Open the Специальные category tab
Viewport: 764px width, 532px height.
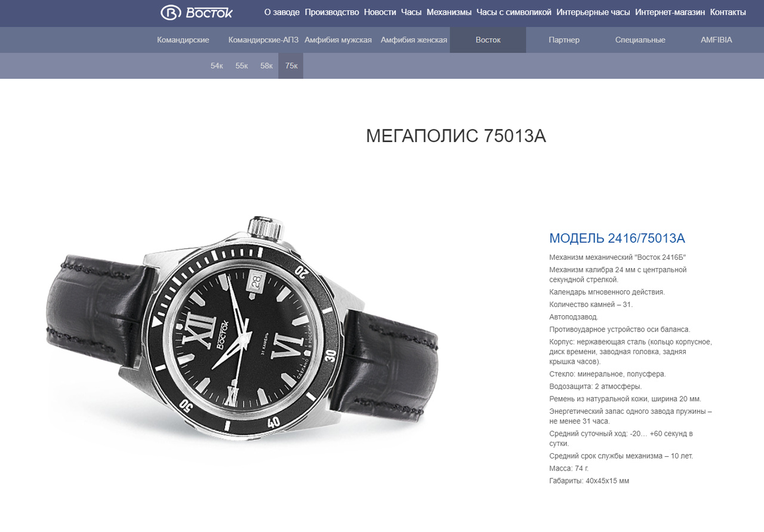tap(640, 40)
